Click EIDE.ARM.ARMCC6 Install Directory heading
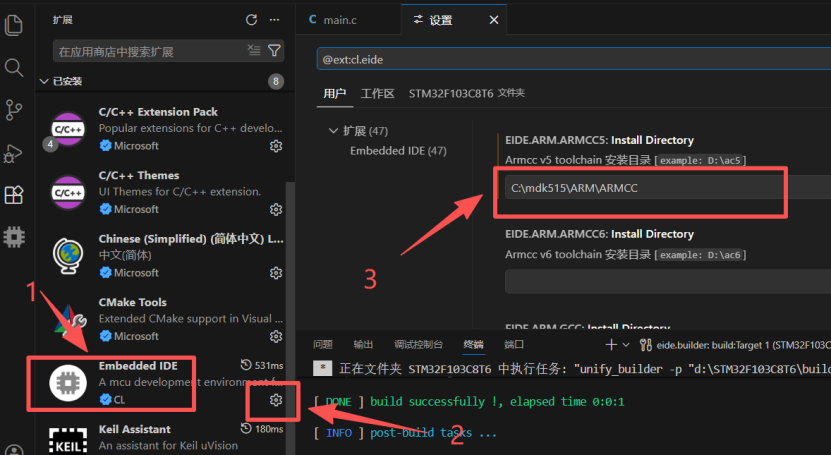831x455 pixels. [599, 234]
